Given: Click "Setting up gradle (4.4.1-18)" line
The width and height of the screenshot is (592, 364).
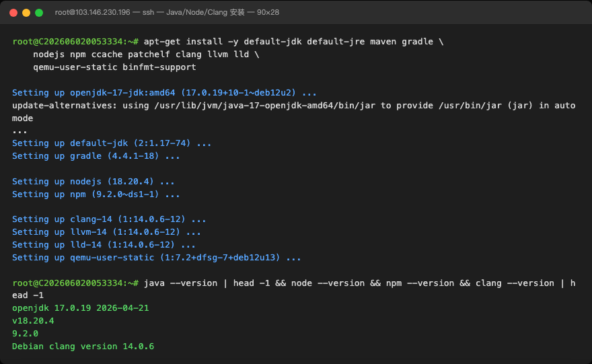Looking at the screenshot, I should (96, 156).
